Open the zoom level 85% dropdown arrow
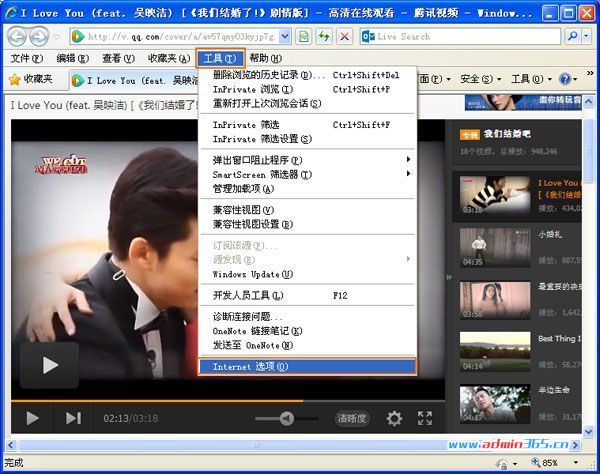The height and width of the screenshot is (474, 600). [x=576, y=463]
